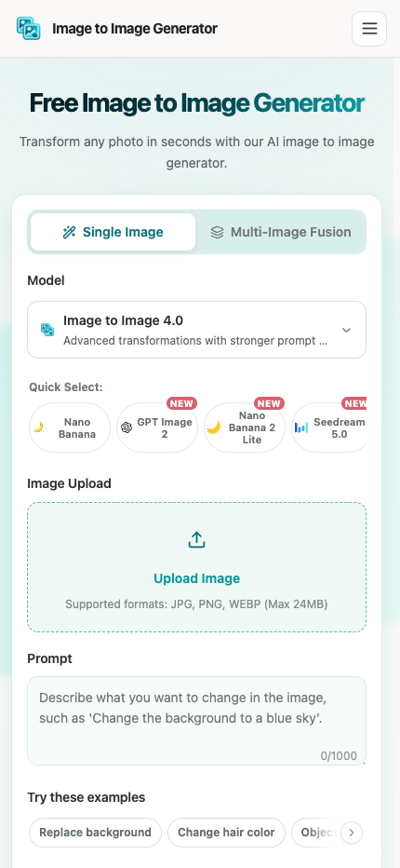Switch to the Single Image tab

(x=113, y=232)
